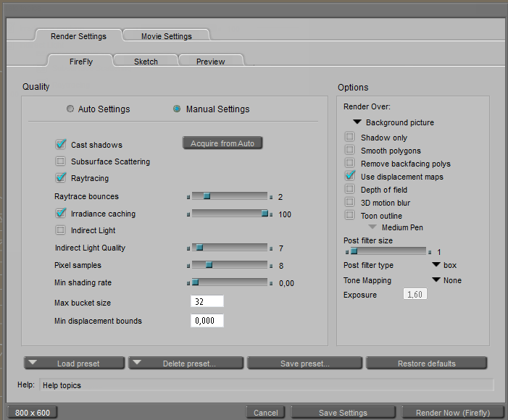Enable Depth of field option

pyautogui.click(x=350, y=190)
